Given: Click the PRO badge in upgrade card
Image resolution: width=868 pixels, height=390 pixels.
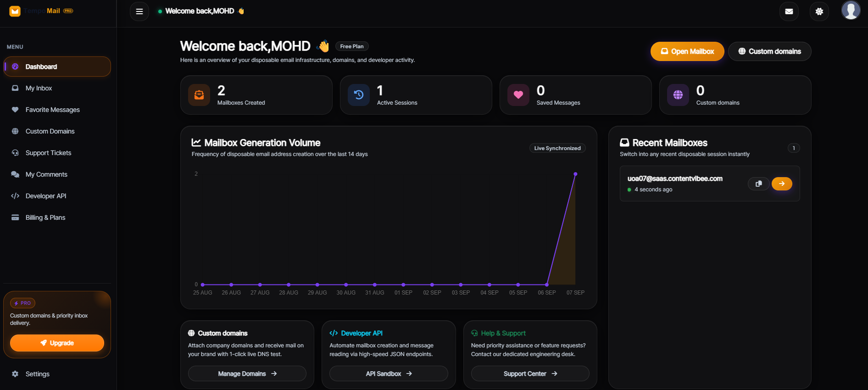Looking at the screenshot, I should 22,303.
